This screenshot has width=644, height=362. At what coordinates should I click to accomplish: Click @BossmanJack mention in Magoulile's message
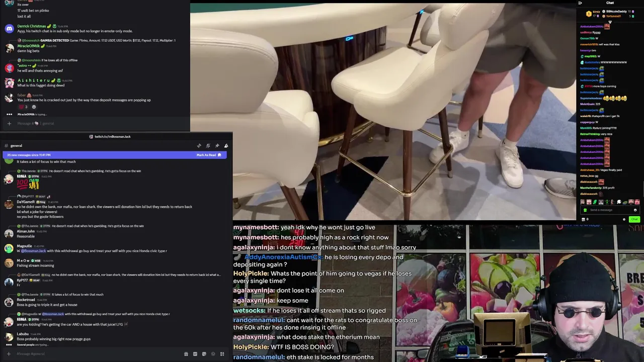[x=33, y=251]
